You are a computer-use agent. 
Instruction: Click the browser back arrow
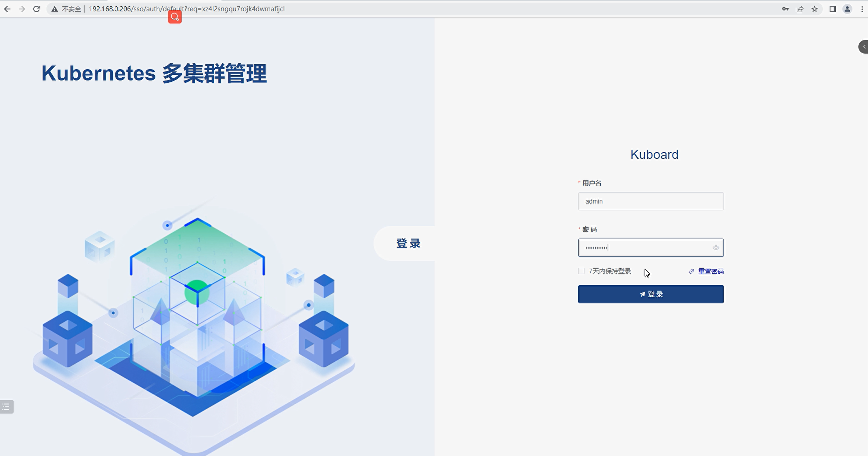tap(7, 9)
